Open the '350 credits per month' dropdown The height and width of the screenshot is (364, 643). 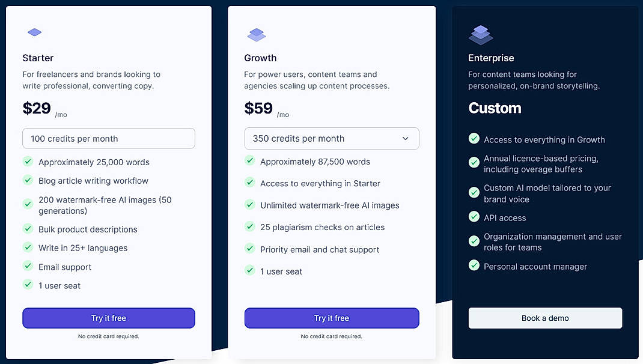pos(332,138)
